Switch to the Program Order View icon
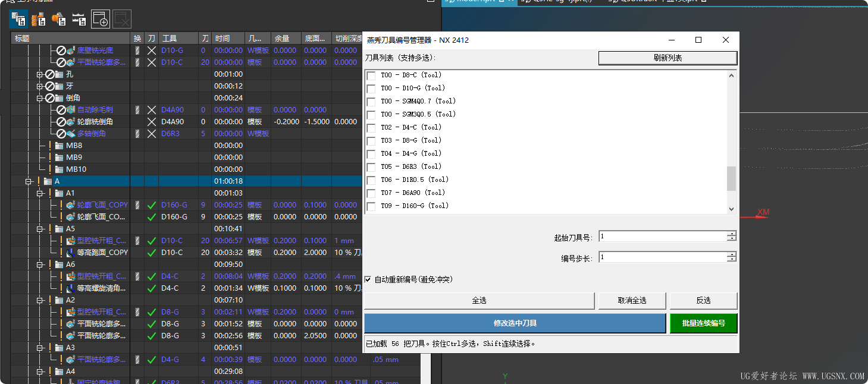 click(18, 18)
